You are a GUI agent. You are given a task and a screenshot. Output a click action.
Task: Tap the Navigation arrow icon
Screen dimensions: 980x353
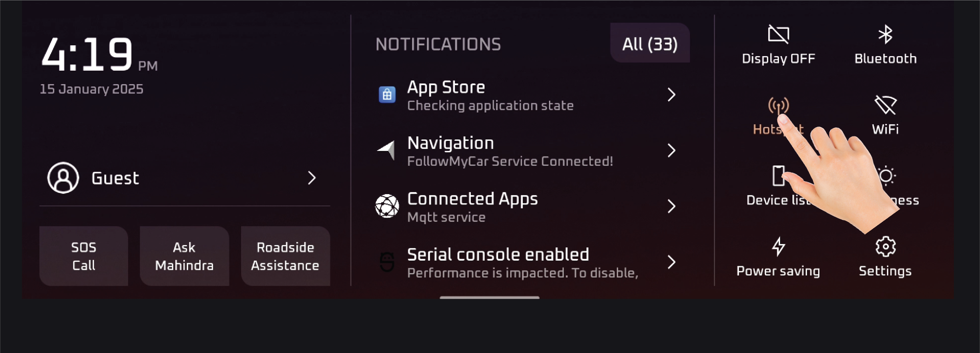coord(386,150)
